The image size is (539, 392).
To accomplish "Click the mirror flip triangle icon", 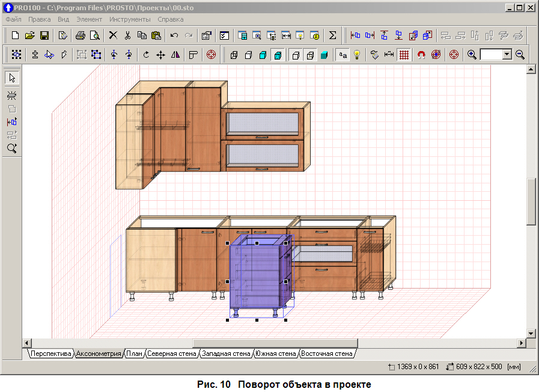I will coord(175,55).
